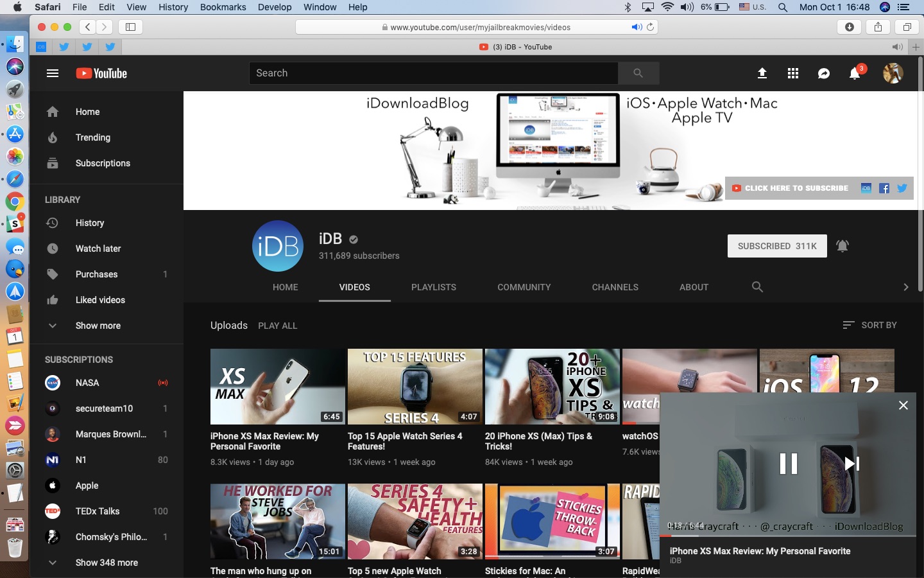Viewport: 924px width, 578px height.
Task: Open the macOS notification center list
Action: (x=904, y=7)
